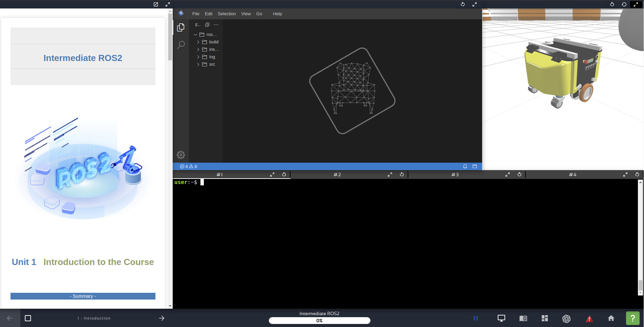This screenshot has height=327, width=644.
Task: Switch to terminal tab #3
Action: (455, 175)
